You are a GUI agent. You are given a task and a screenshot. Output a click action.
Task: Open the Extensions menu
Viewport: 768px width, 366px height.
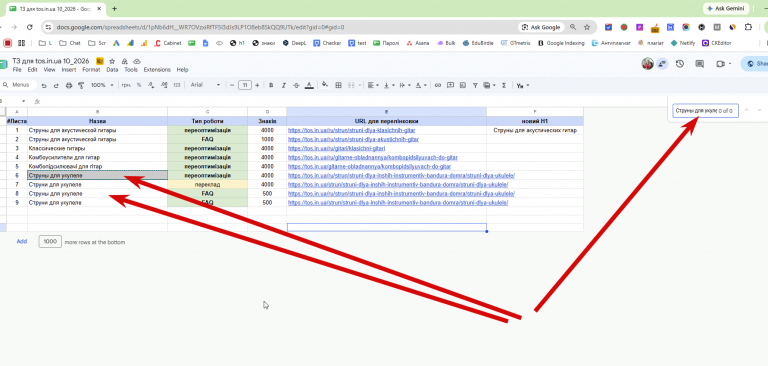[x=157, y=70]
